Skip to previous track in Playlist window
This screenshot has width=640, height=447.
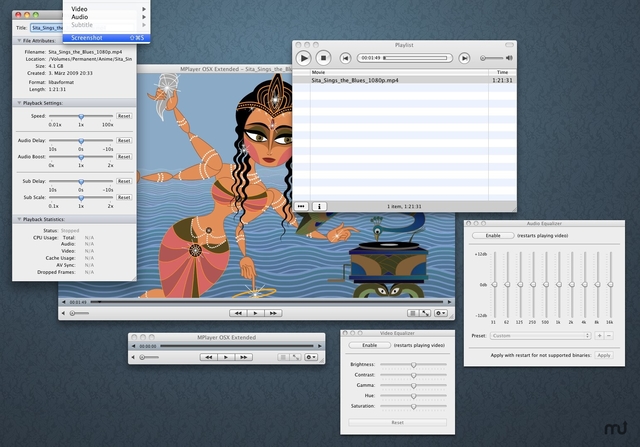pyautogui.click(x=345, y=58)
